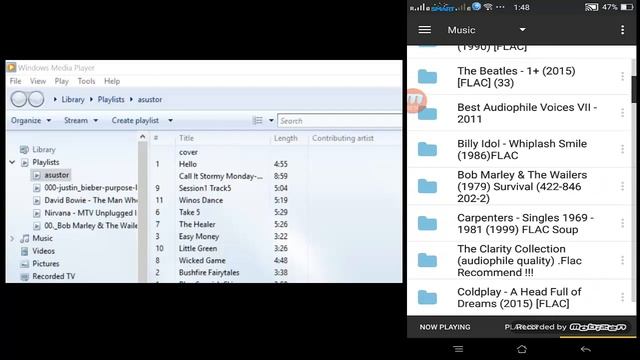640x360 pixels.
Task: Open The Beatles - 1+ (2015) folder icon
Action: click(x=427, y=76)
